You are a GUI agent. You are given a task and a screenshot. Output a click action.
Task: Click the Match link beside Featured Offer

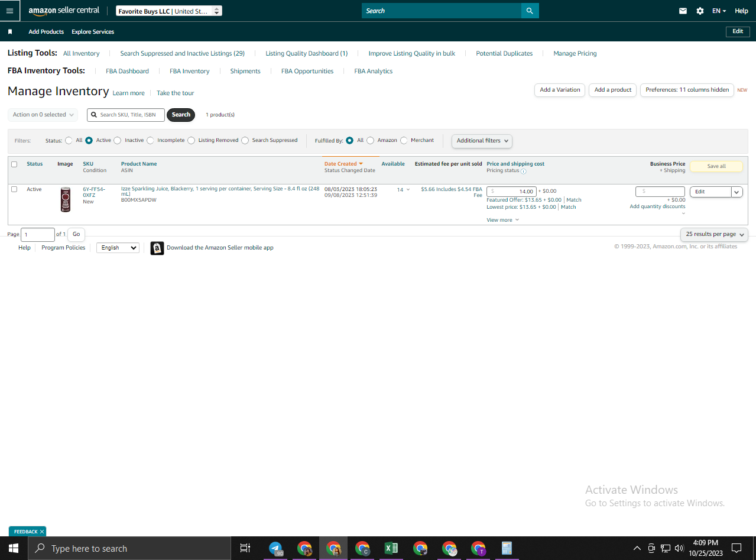pos(574,200)
